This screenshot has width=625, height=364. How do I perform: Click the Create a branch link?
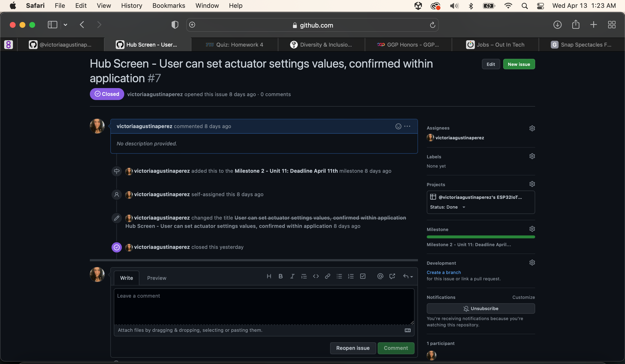tap(444, 272)
